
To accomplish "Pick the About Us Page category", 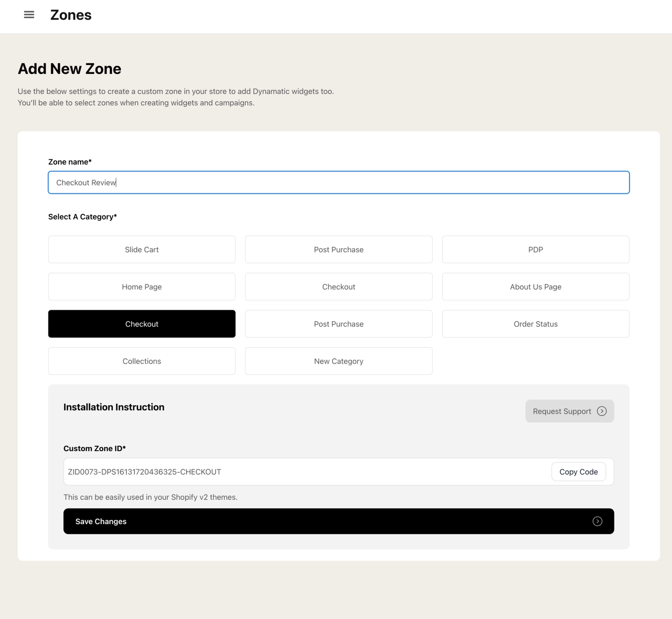I will pos(535,286).
